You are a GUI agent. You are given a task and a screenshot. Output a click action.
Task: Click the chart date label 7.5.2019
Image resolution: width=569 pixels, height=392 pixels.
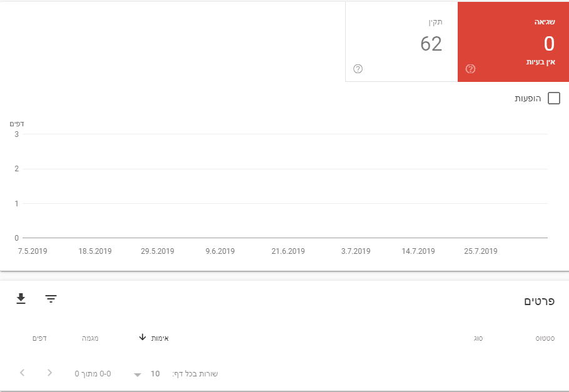pos(33,251)
